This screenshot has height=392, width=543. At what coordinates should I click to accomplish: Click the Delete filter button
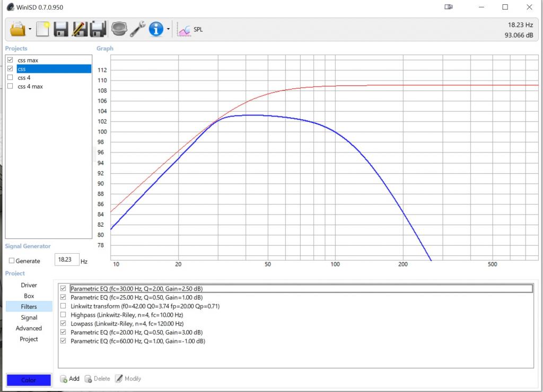(97, 379)
